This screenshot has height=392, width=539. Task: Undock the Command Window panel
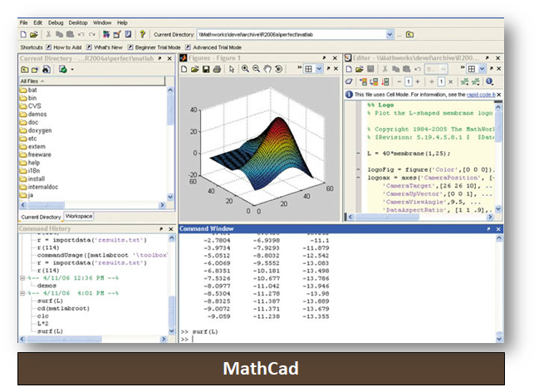click(488, 229)
